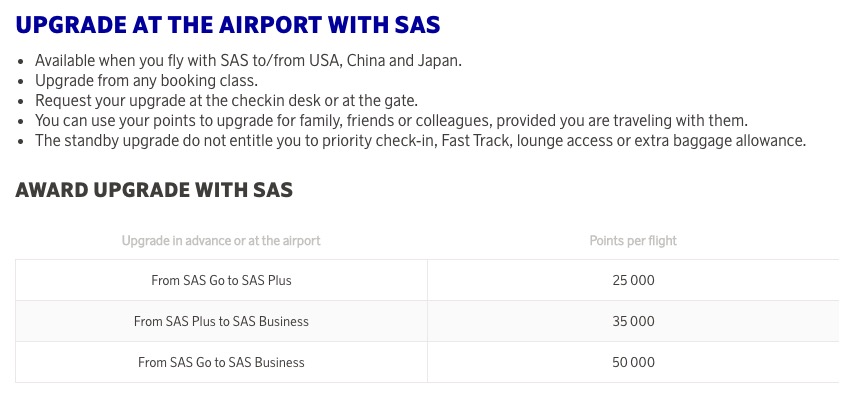
Task: Click the 35 000 points value
Action: pyautogui.click(x=633, y=321)
